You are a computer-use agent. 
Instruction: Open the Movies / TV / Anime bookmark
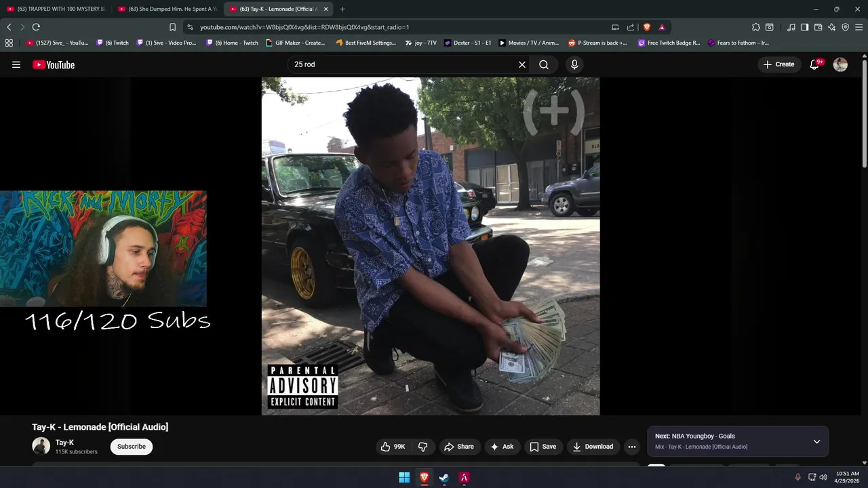click(x=529, y=43)
